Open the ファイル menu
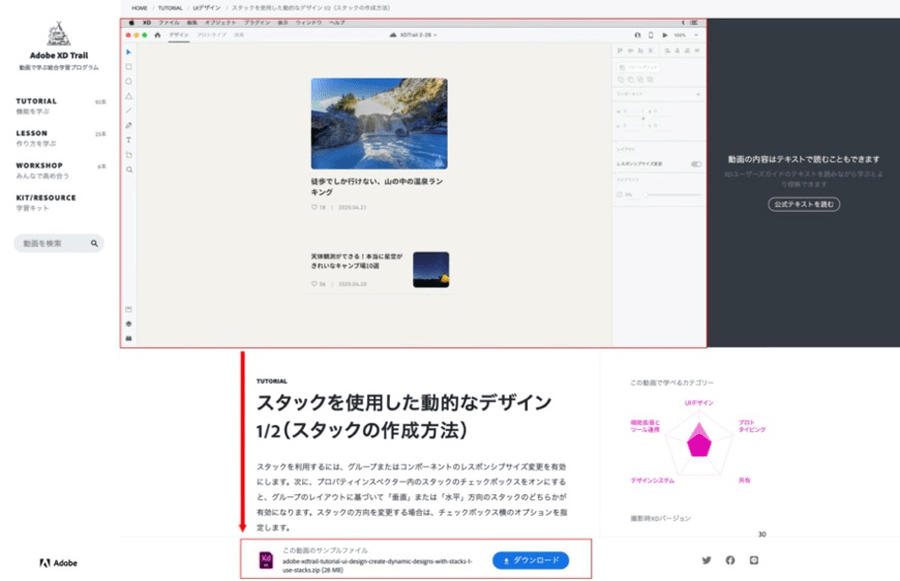This screenshot has width=900, height=581. [x=169, y=23]
